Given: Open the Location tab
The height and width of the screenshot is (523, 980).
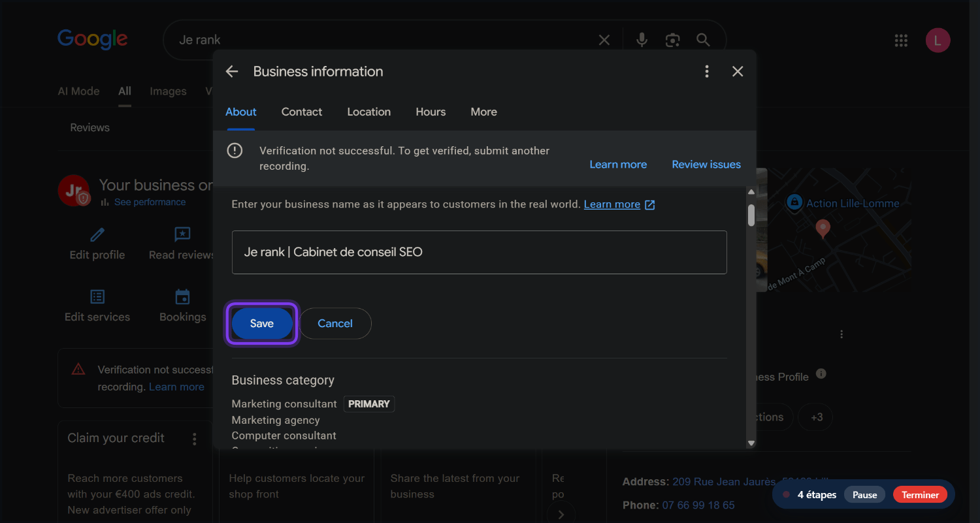Looking at the screenshot, I should point(369,112).
